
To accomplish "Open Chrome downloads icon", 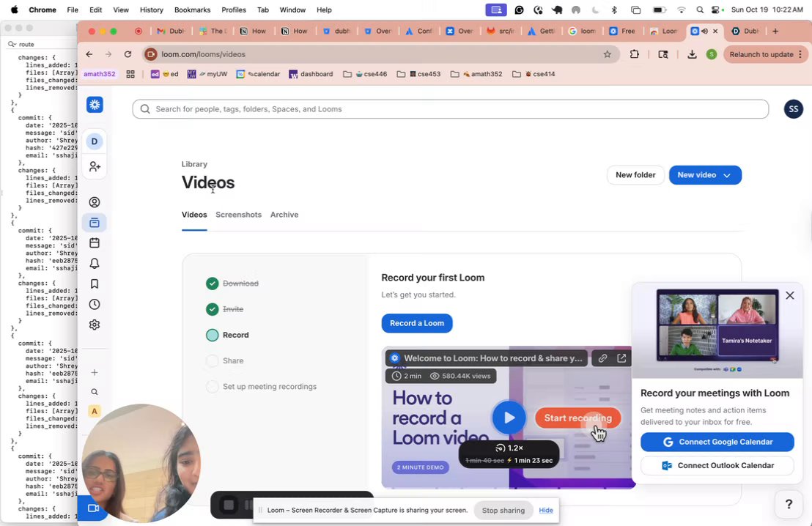I will tap(692, 54).
